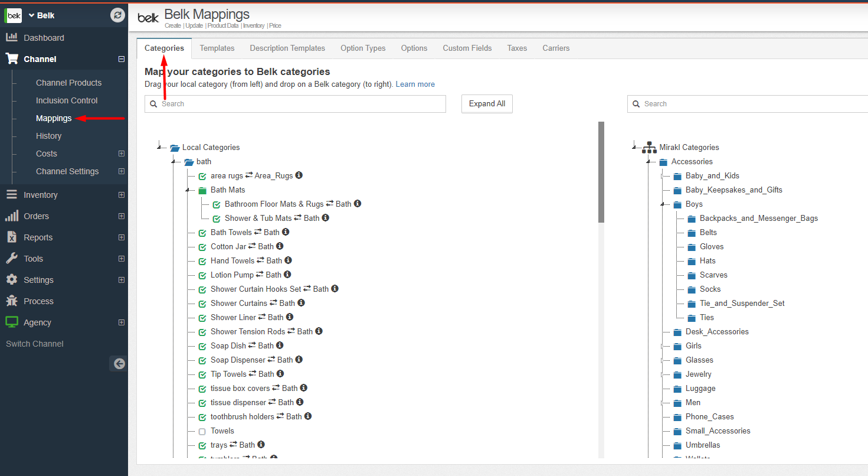Click the Agency monitor icon

point(12,322)
